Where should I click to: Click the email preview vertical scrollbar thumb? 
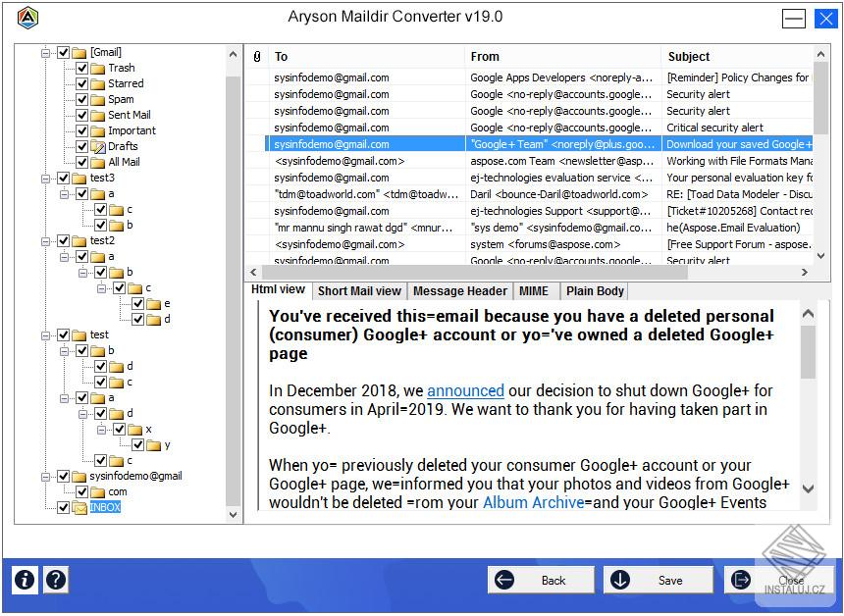tap(808, 352)
